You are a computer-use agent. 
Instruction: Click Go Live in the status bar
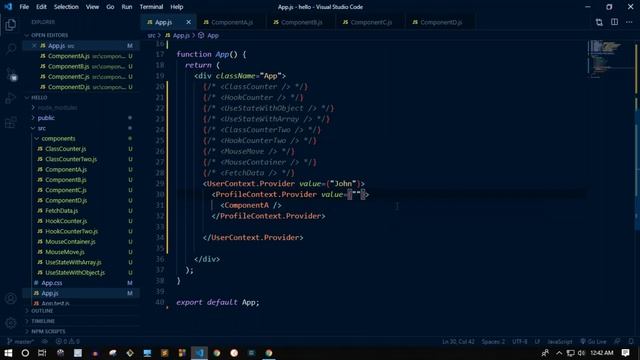[x=593, y=341]
